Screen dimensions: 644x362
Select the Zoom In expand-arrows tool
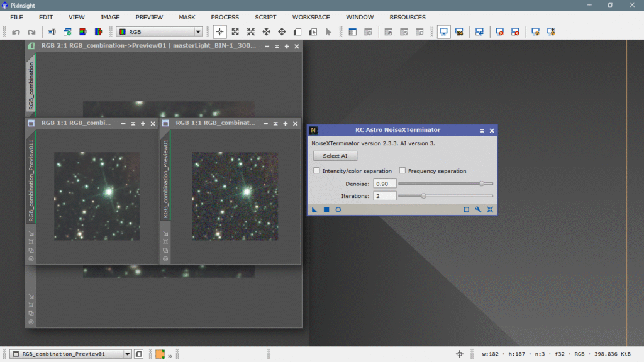pos(235,32)
